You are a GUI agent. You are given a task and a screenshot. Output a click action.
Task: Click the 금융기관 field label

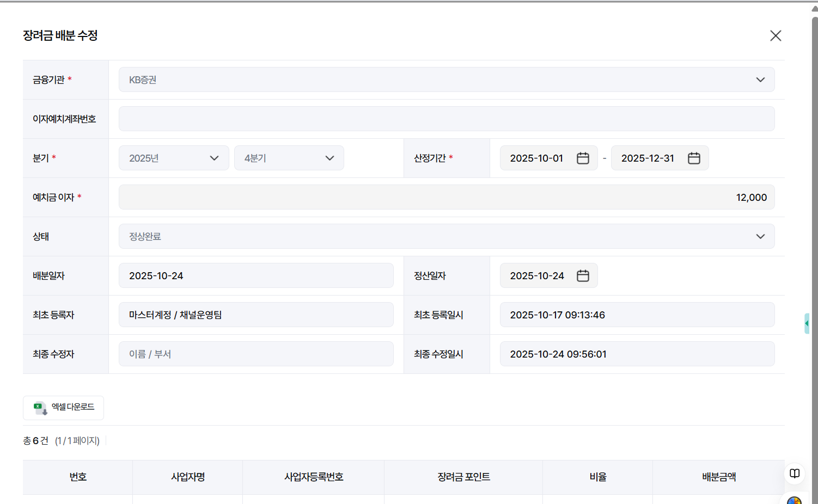pos(48,79)
